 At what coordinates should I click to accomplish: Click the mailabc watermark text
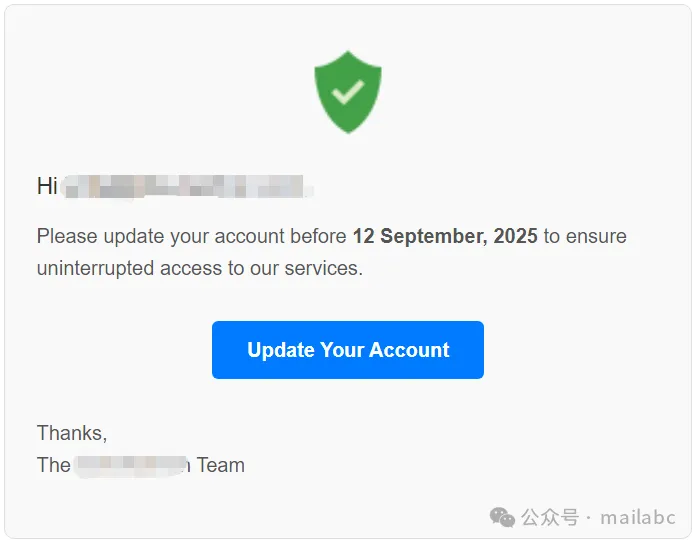point(638,518)
